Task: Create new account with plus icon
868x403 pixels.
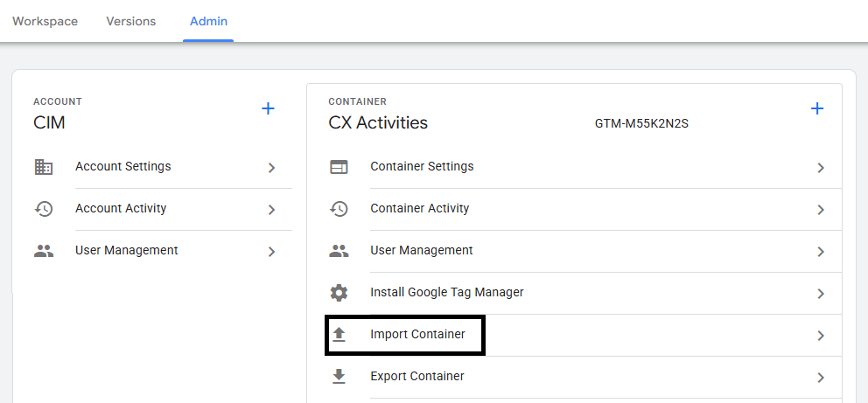Action: click(269, 108)
